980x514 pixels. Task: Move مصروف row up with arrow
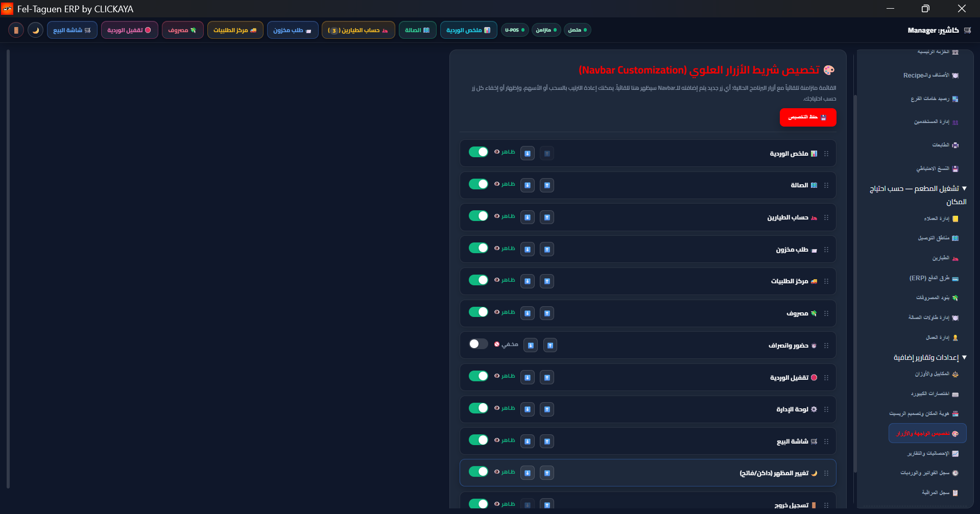[x=547, y=313]
